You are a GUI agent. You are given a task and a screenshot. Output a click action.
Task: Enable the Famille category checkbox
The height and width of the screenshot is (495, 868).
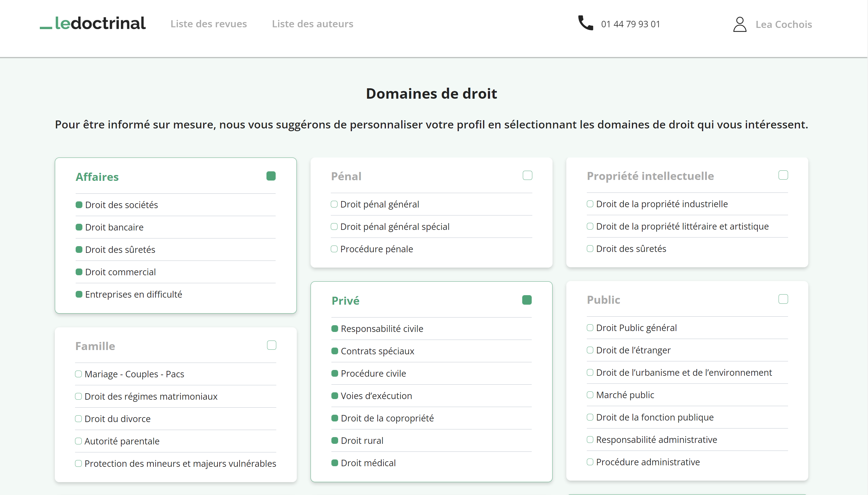click(x=271, y=345)
